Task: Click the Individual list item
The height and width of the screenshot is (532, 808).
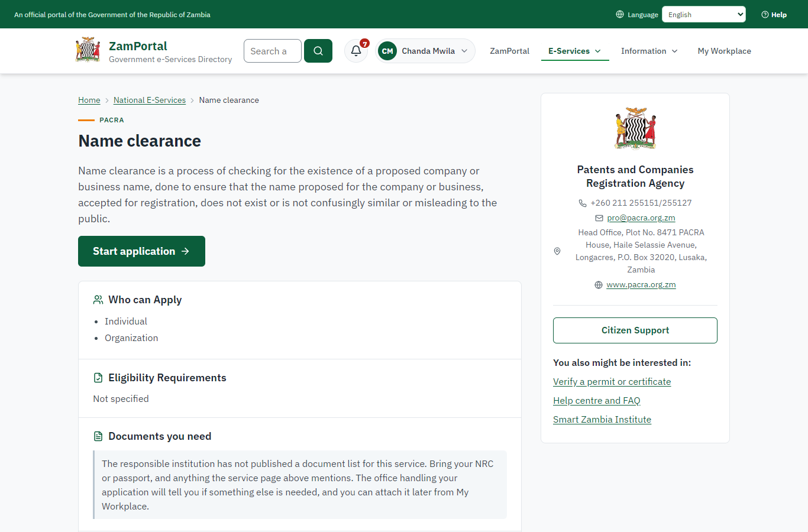Action: click(x=126, y=322)
